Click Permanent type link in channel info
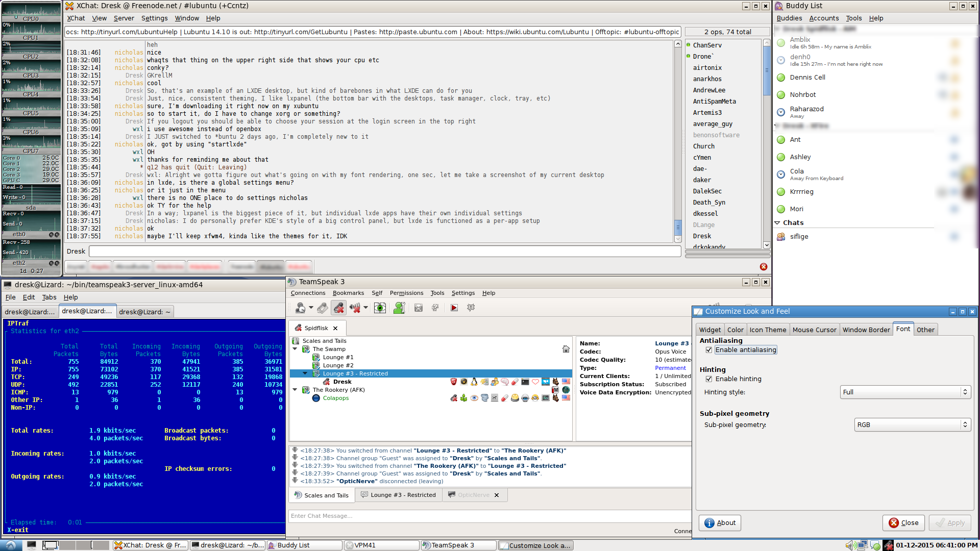The image size is (980, 551). coord(670,368)
